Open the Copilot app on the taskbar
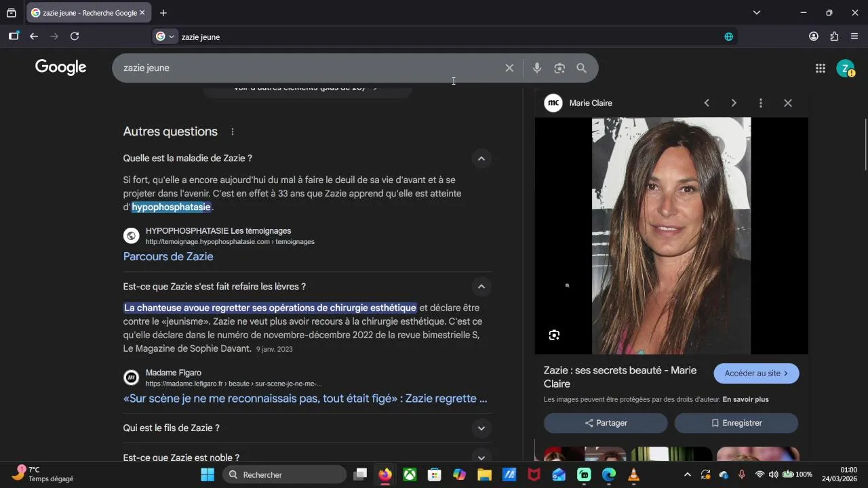The image size is (868, 488). click(x=459, y=474)
